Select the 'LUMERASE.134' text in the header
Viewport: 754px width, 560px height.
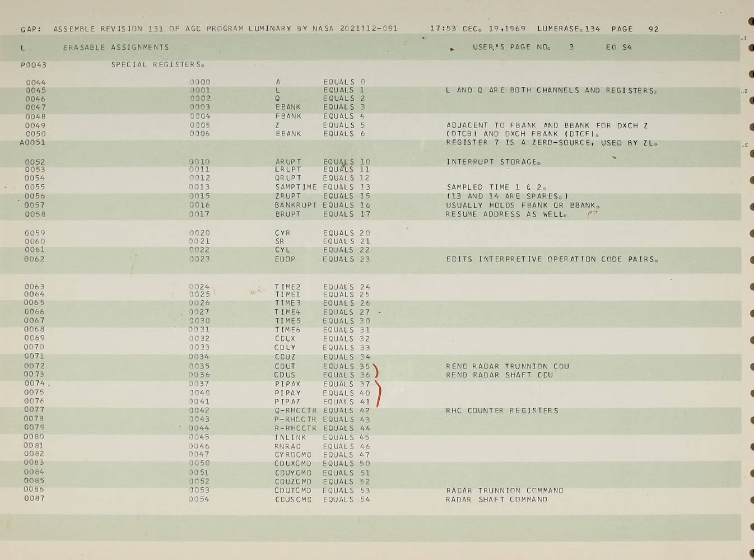coord(569,29)
